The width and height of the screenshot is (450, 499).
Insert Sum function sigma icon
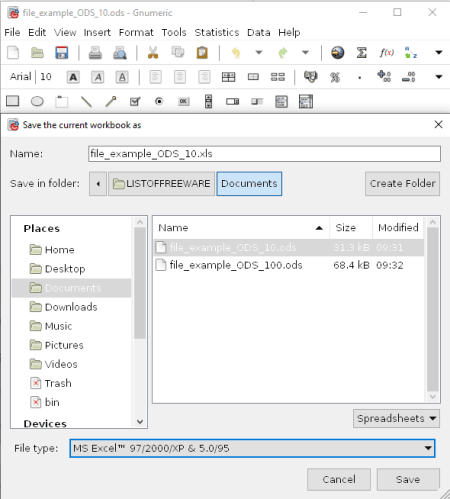362,53
